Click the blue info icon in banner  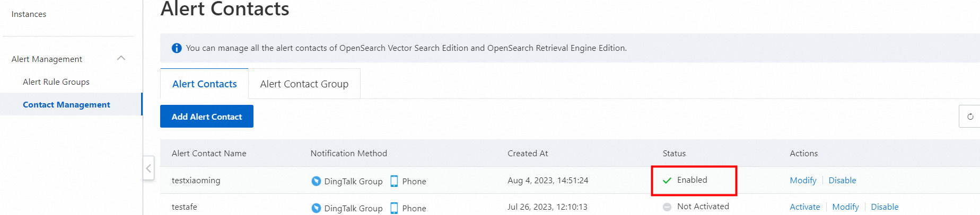coord(177,48)
